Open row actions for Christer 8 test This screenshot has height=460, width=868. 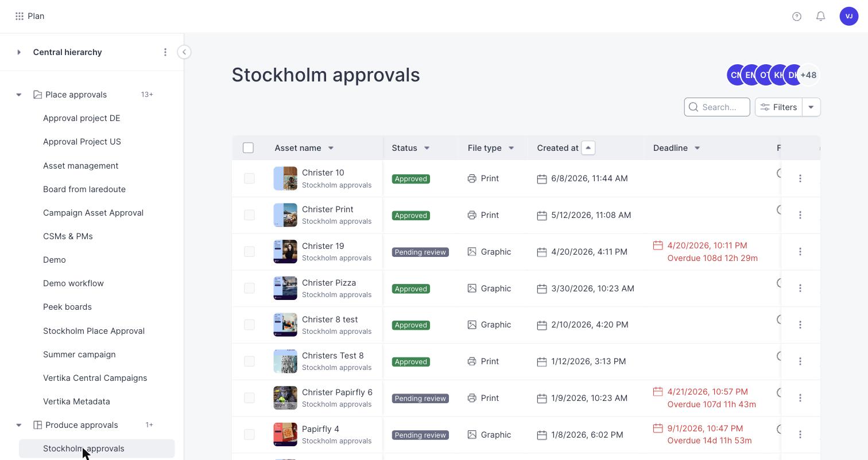point(800,325)
